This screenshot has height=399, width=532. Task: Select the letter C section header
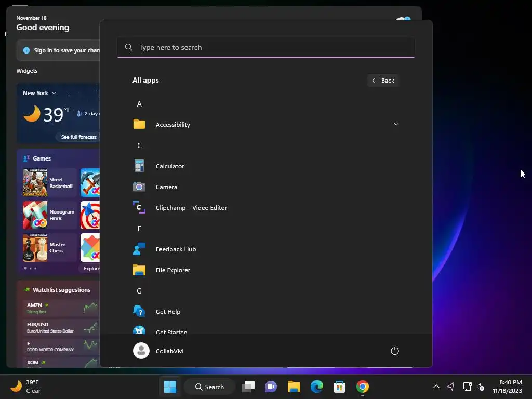click(x=139, y=145)
